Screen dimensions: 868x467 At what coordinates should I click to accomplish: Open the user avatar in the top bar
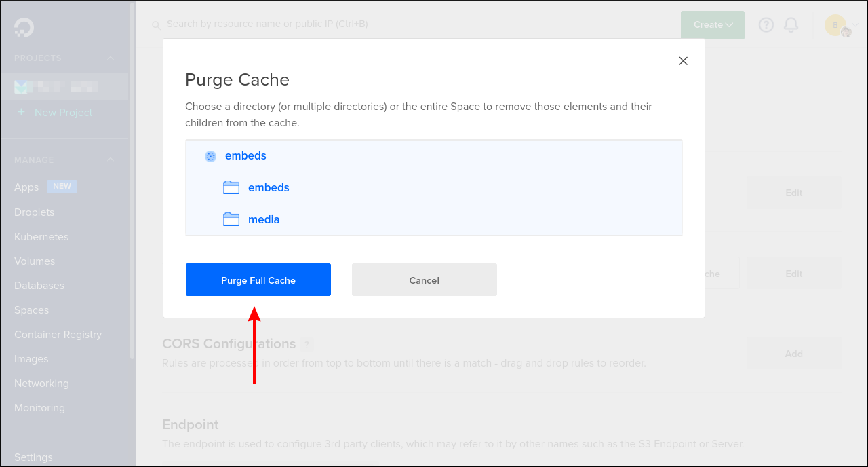pos(835,24)
